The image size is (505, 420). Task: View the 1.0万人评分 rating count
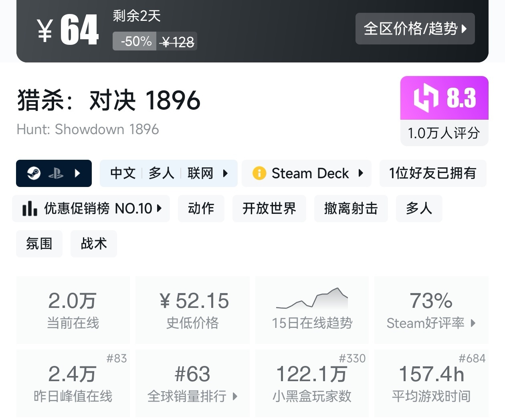point(444,133)
